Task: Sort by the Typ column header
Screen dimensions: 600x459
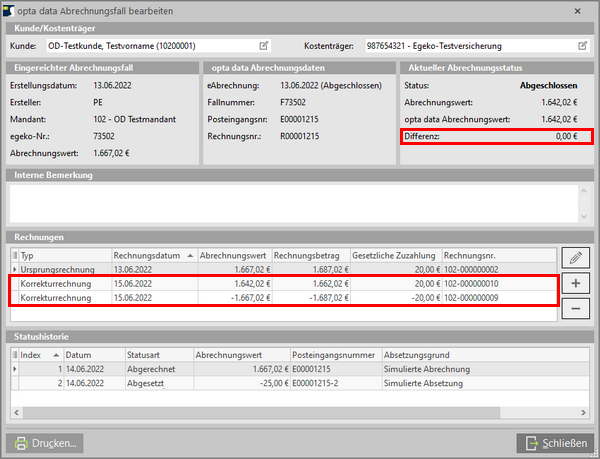Action: (x=60, y=255)
